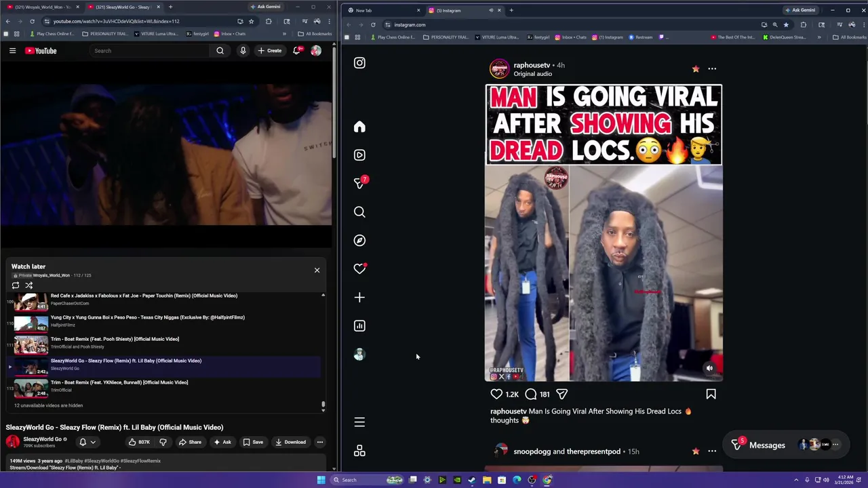Open the Meta apps grid icon in Instagram sidebar

point(359,451)
